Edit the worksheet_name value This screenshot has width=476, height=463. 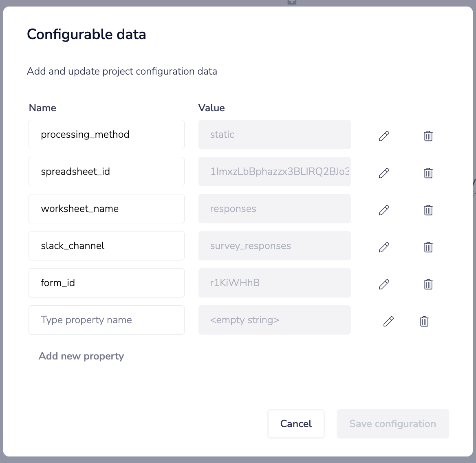pos(384,210)
